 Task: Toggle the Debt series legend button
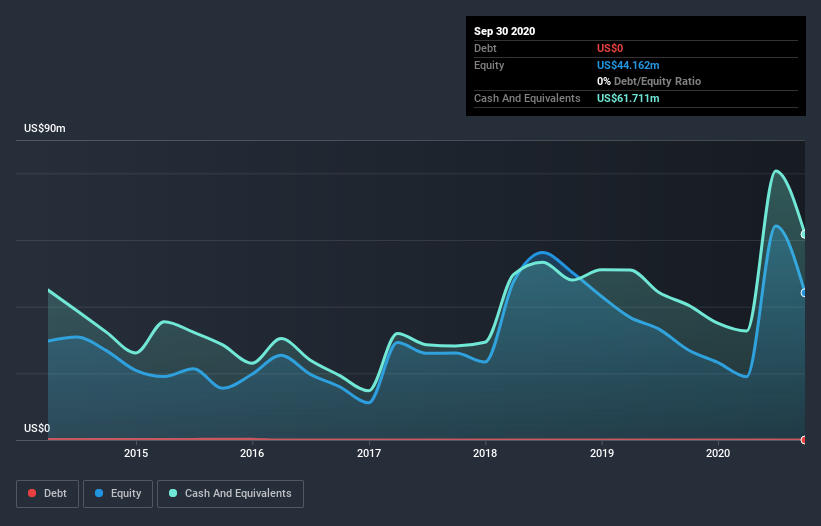tap(47, 494)
